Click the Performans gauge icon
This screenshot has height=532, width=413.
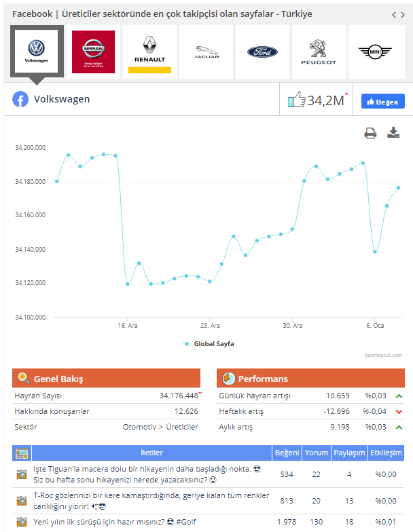click(x=228, y=379)
